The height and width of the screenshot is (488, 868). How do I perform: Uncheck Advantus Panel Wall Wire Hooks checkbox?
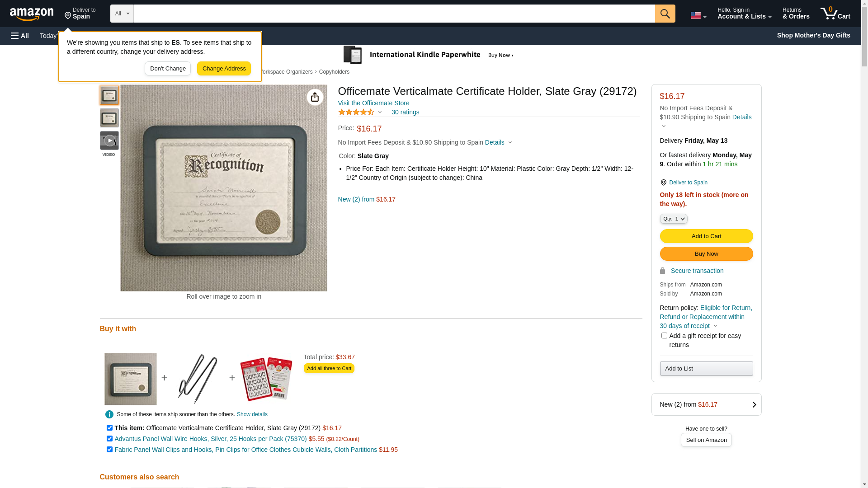point(109,439)
